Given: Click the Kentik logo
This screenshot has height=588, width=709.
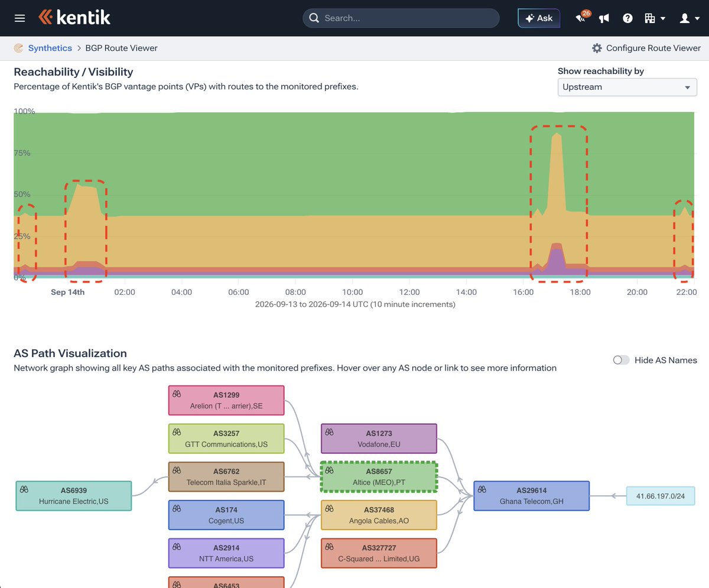Looking at the screenshot, I should pyautogui.click(x=74, y=18).
